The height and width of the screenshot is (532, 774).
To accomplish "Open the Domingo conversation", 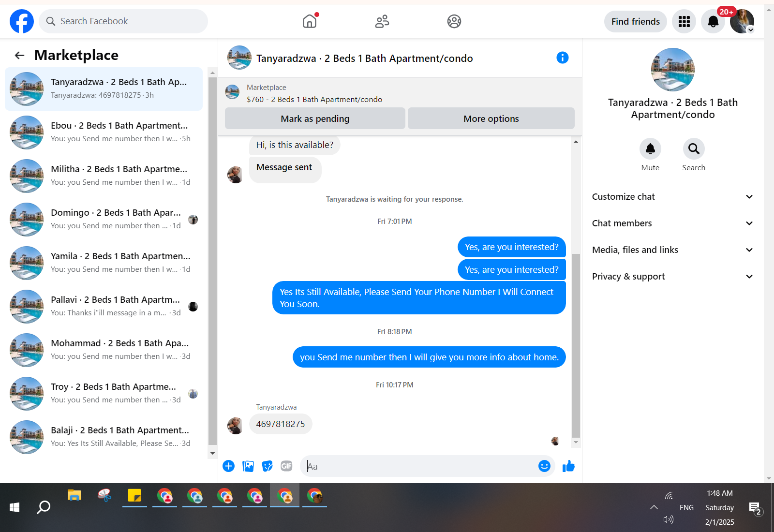I will pos(104,220).
